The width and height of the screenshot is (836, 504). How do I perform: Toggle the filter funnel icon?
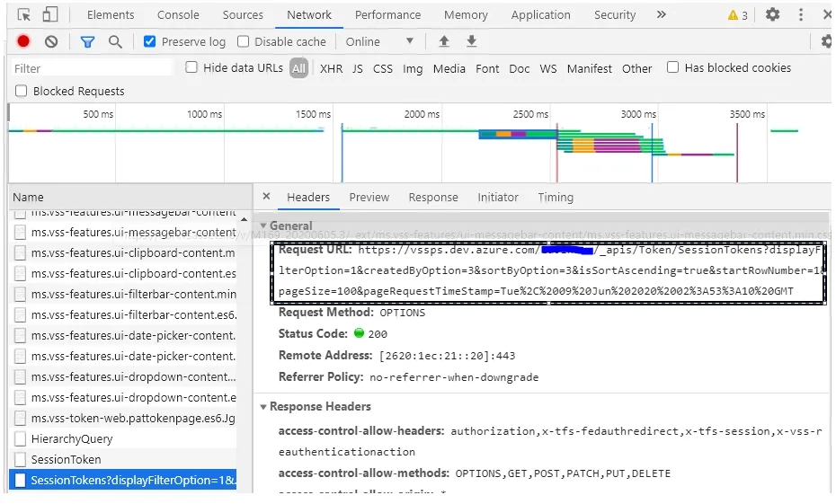(87, 41)
